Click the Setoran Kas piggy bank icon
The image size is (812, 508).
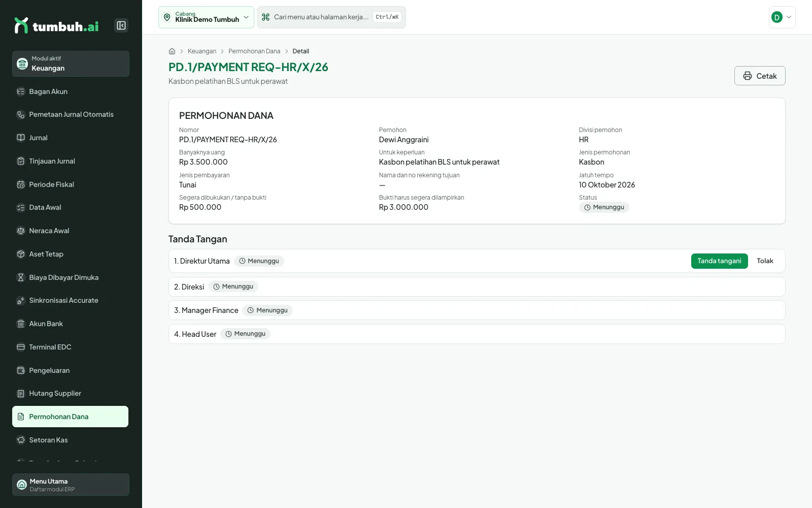[x=21, y=440]
